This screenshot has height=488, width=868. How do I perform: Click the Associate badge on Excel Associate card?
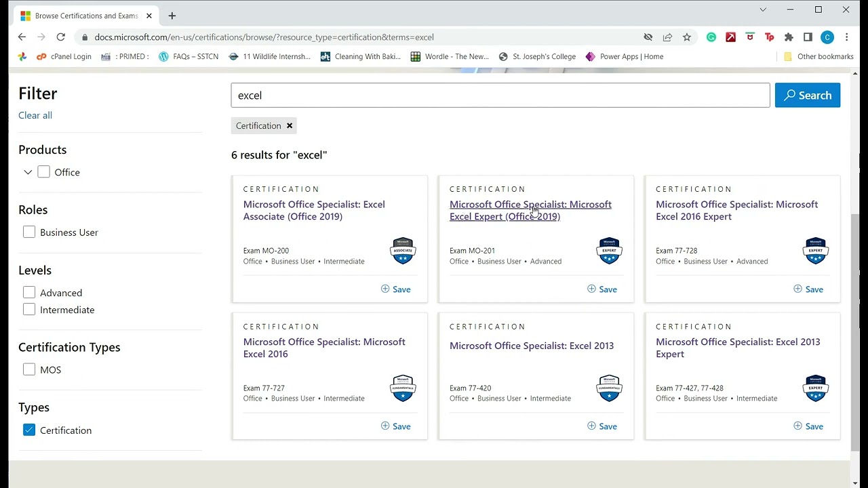point(403,251)
